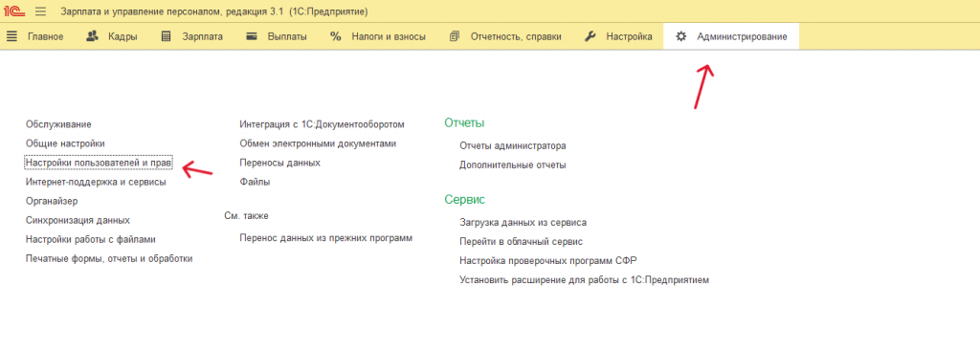Image resolution: width=980 pixels, height=351 pixels.
Task: Open the Файлы link
Action: 255,183
